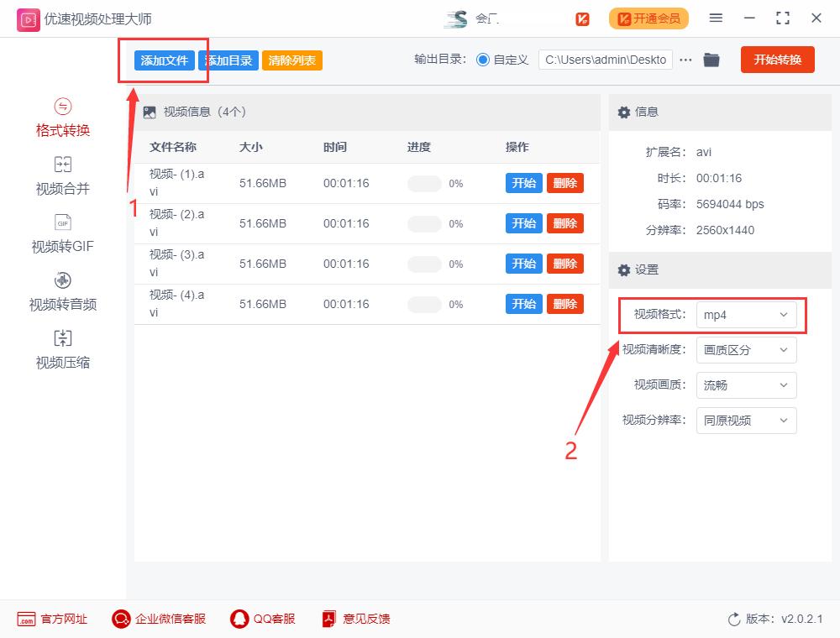Click the progress bar of 视频-(1).avi
The height and width of the screenshot is (638, 840).
425,183
